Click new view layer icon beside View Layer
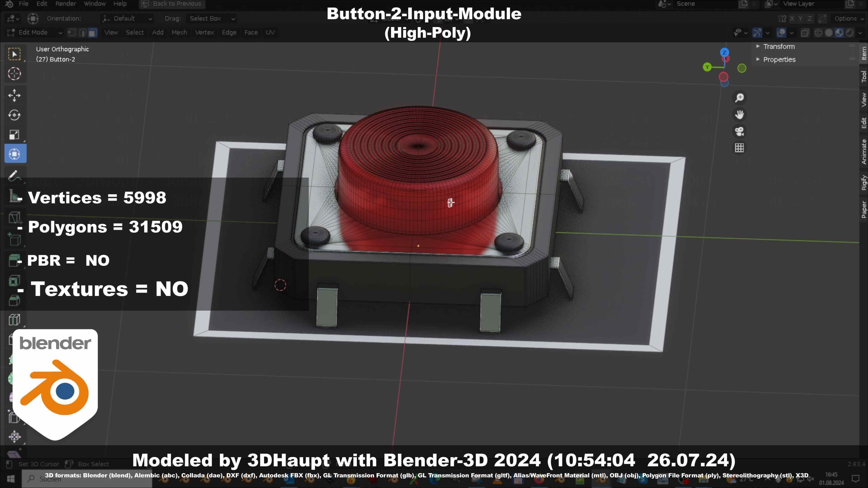 [x=850, y=4]
